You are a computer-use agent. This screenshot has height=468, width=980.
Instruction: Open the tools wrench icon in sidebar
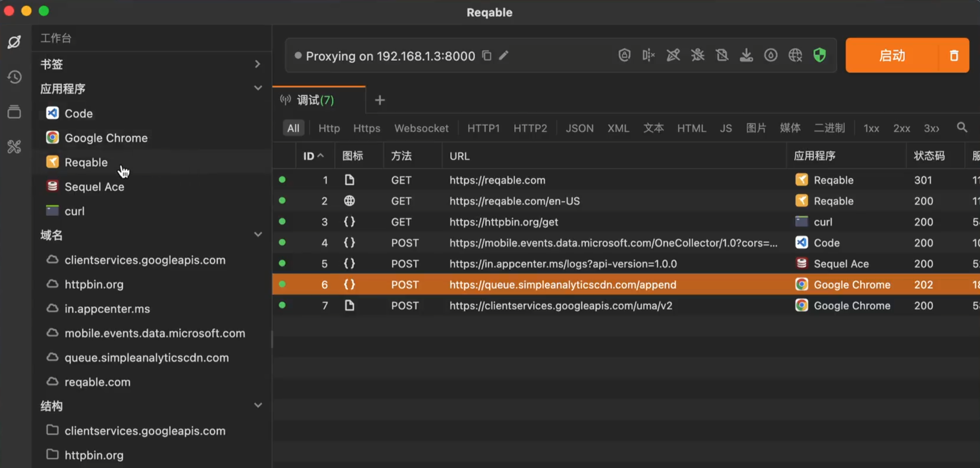(x=14, y=146)
